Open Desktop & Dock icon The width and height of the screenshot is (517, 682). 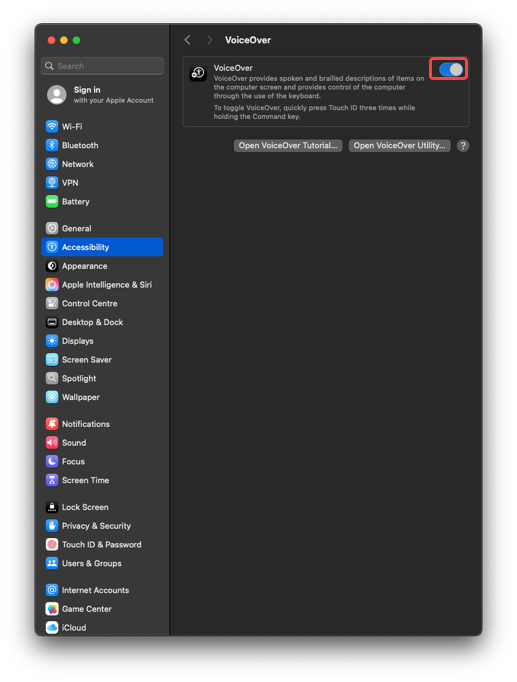click(x=52, y=322)
